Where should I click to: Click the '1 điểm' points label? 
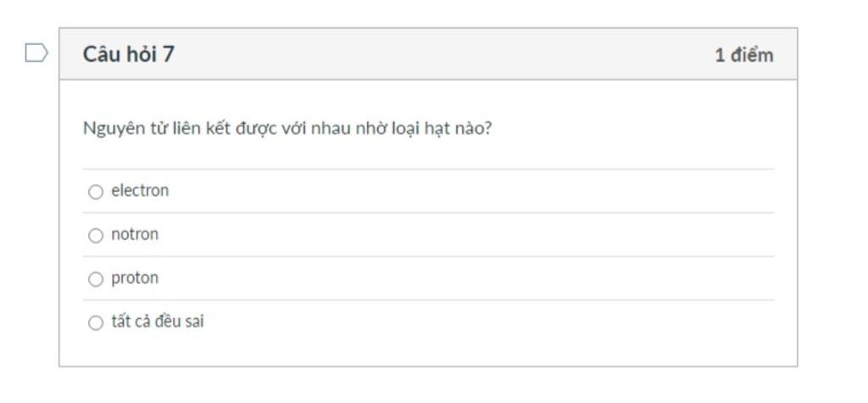coord(744,55)
